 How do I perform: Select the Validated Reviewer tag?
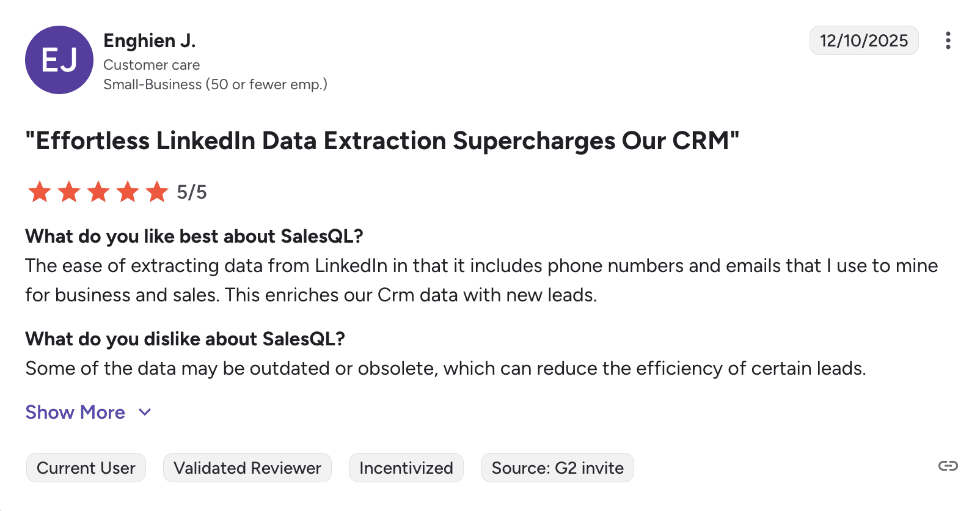(247, 468)
